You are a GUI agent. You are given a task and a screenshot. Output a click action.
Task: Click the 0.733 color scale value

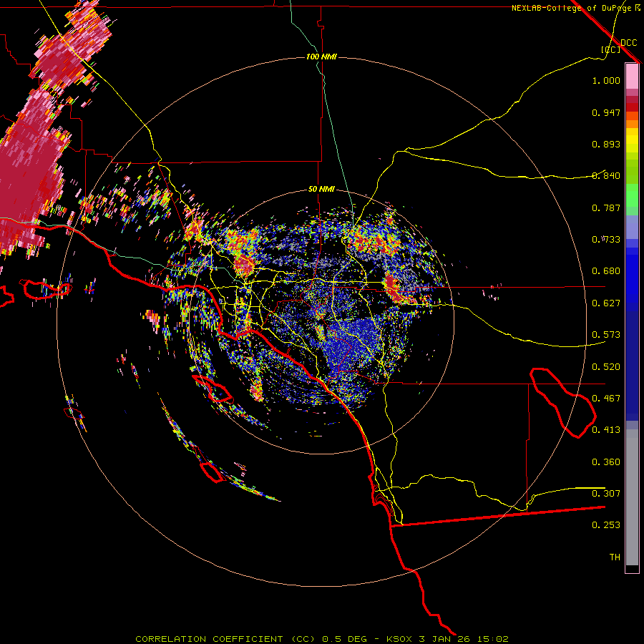click(606, 240)
